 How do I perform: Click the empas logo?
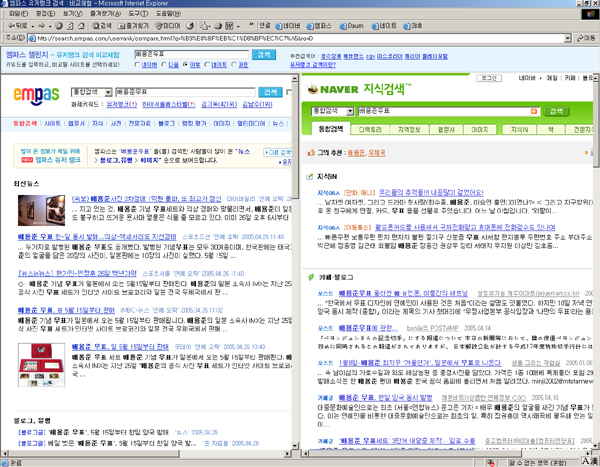[x=36, y=94]
